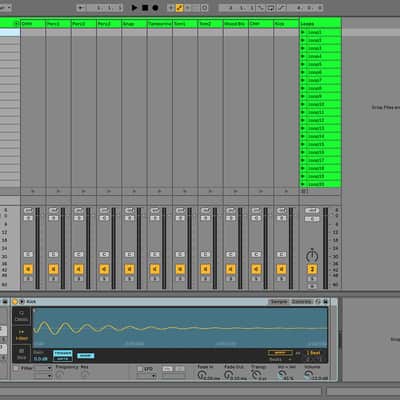Stop clips on the Tom1 track
The height and width of the screenshot is (400, 400).
pyautogui.click(x=185, y=191)
